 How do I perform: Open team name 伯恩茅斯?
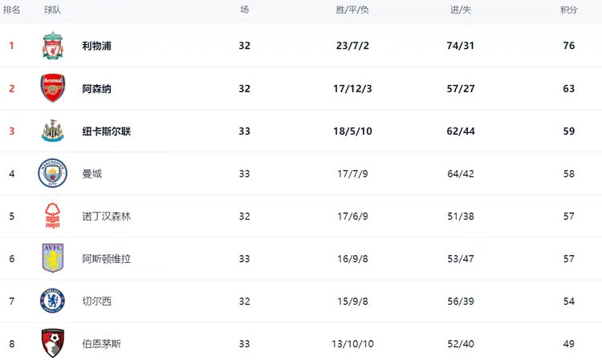pyautogui.click(x=102, y=344)
